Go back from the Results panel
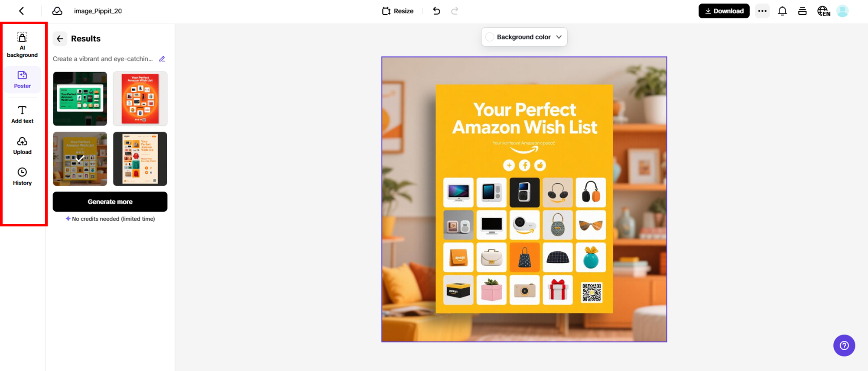The width and height of the screenshot is (868, 371). [60, 39]
